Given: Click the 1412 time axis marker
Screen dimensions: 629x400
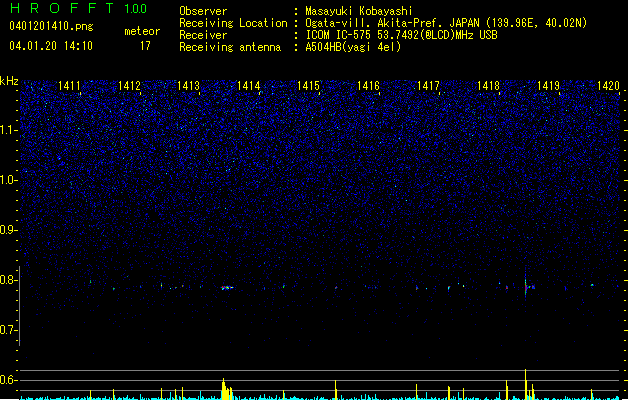Looking at the screenshot, I should [129, 86].
